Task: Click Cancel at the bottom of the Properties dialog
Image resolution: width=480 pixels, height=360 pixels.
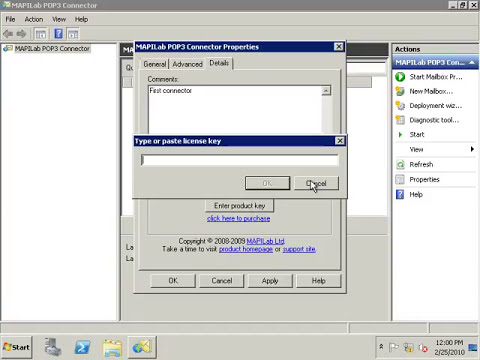Action: coord(222,281)
